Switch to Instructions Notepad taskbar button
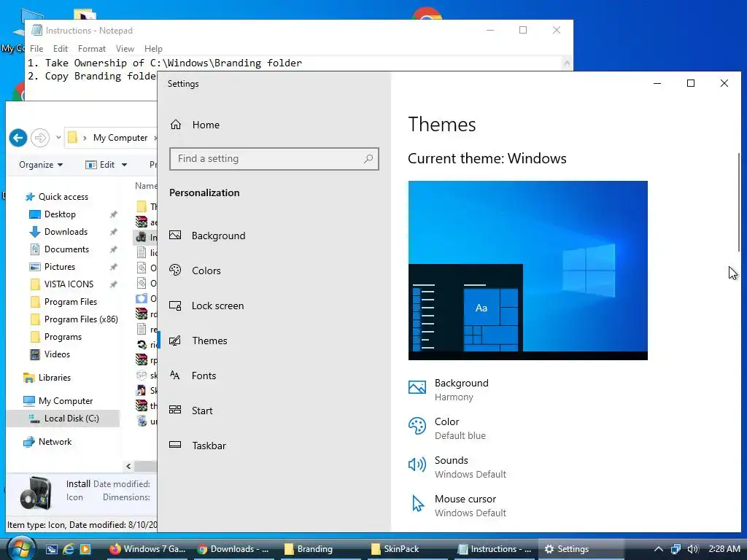Viewport: 747px width, 560px height. (x=494, y=549)
